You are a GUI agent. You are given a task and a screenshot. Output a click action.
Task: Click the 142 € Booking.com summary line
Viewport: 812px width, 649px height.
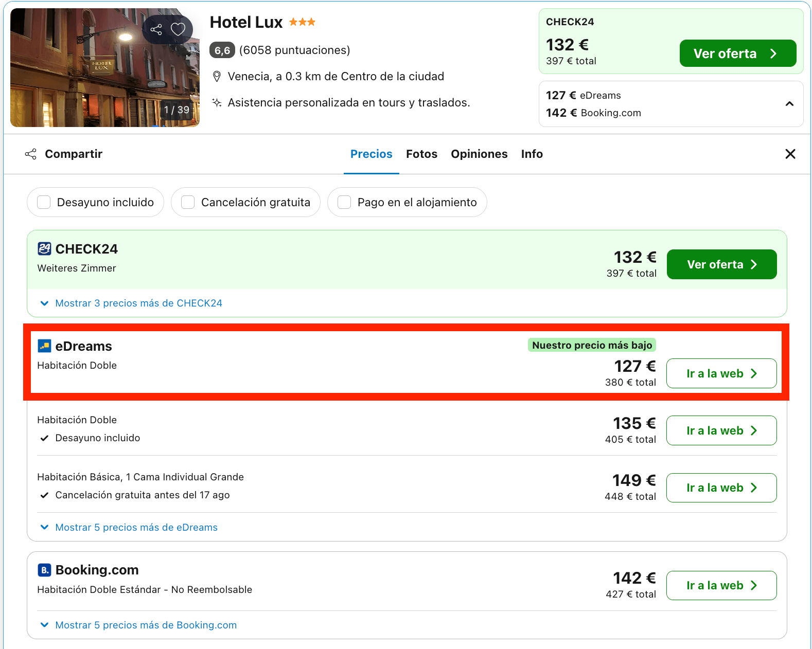pos(593,113)
